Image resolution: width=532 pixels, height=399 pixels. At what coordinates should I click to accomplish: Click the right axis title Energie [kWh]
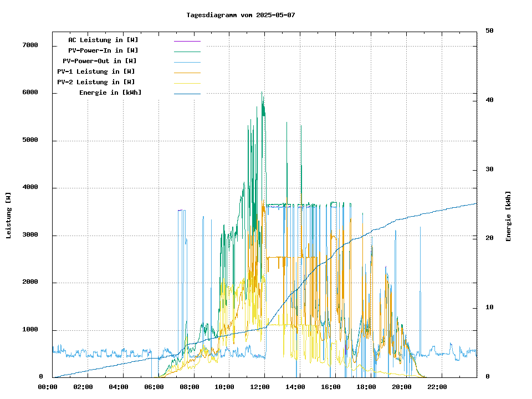pos(508,216)
